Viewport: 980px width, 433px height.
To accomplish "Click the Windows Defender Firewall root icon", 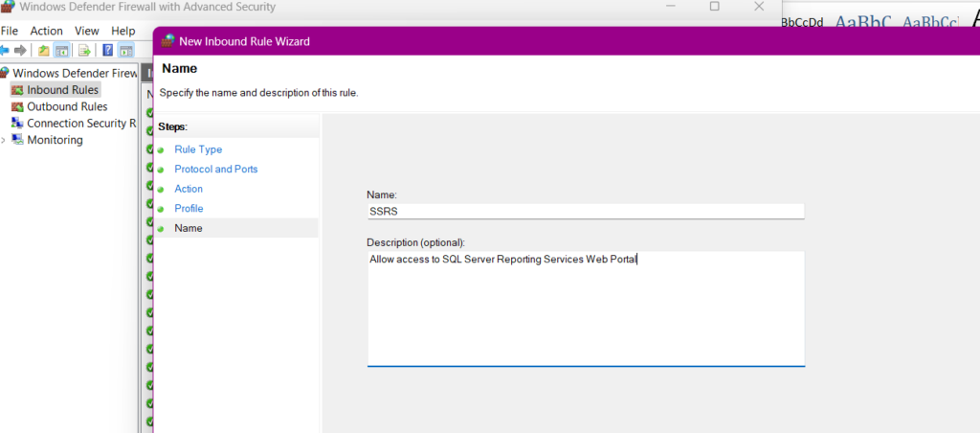I will point(5,73).
